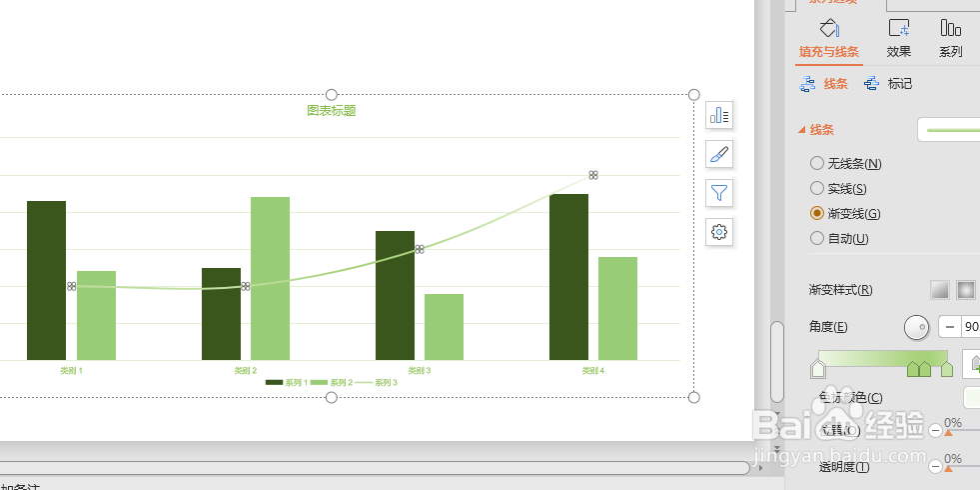
Task: Click the vertical scrollbar thumb
Action: pyautogui.click(x=777, y=362)
